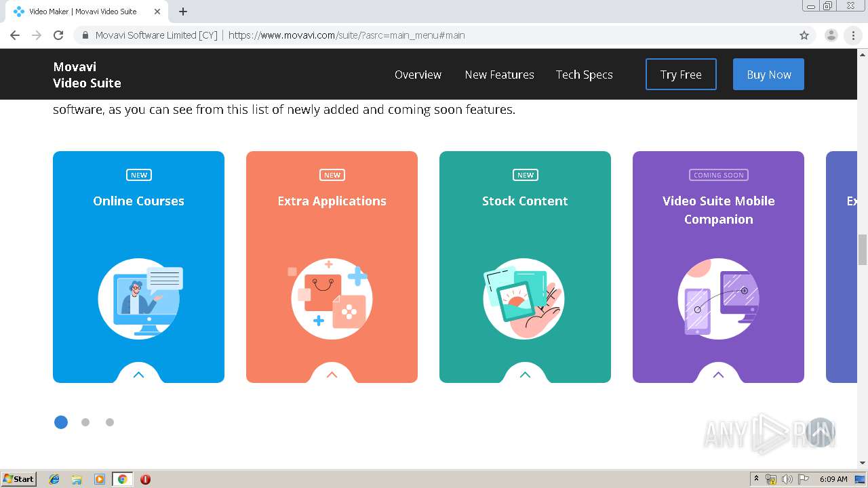Click the NEW badge on Extra Applications
The image size is (868, 488).
point(332,175)
